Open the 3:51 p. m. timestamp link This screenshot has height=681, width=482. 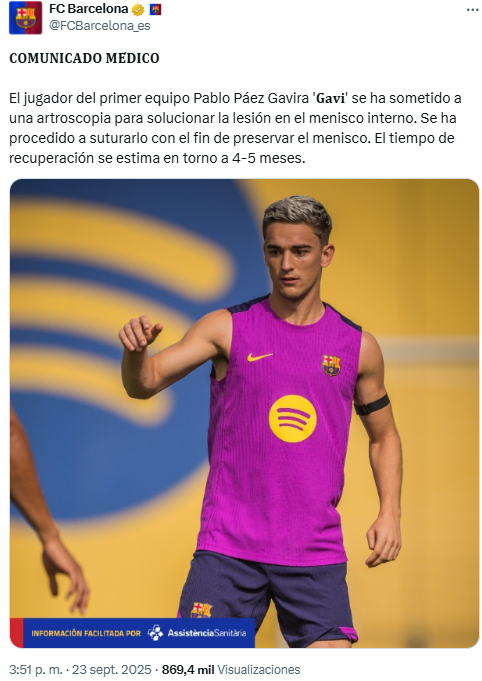pos(36,670)
